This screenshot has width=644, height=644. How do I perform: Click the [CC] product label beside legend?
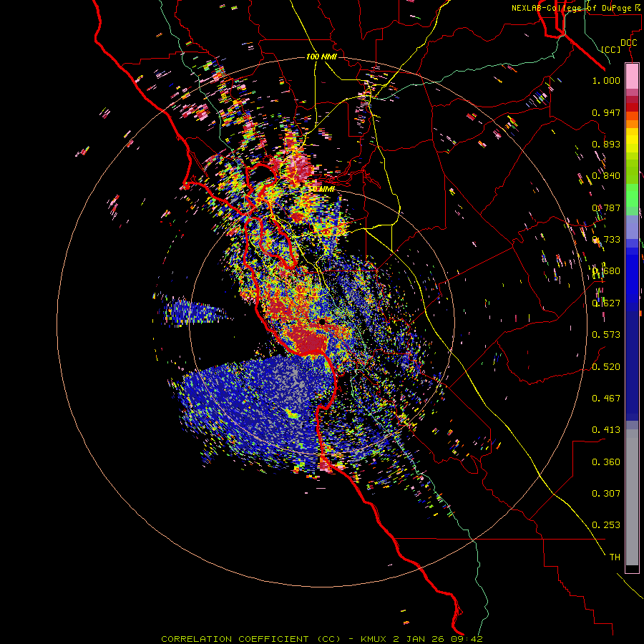611,49
